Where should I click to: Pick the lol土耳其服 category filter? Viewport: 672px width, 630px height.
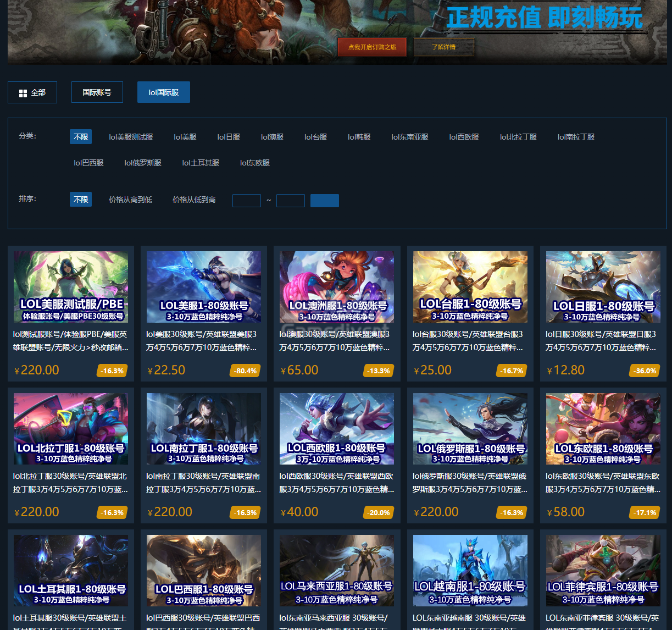pos(201,163)
